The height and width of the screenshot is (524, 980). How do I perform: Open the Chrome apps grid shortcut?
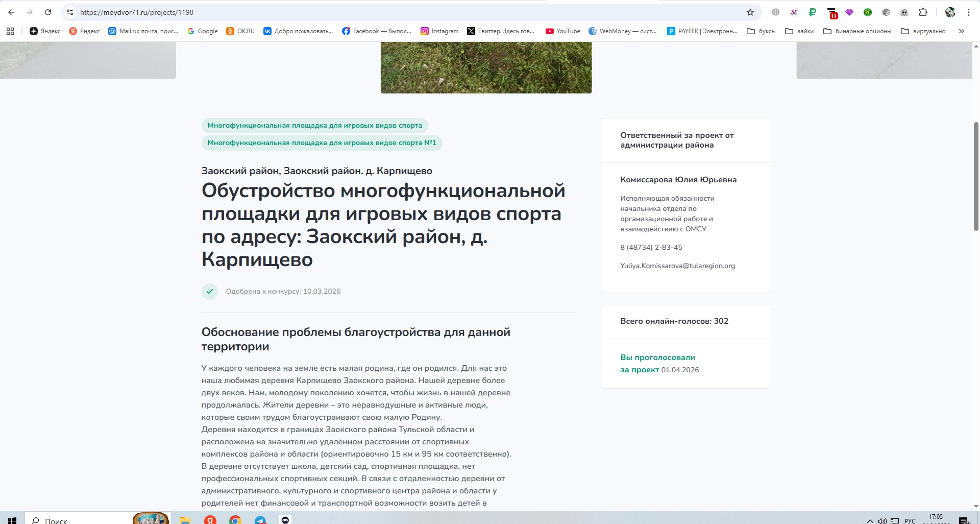(10, 31)
